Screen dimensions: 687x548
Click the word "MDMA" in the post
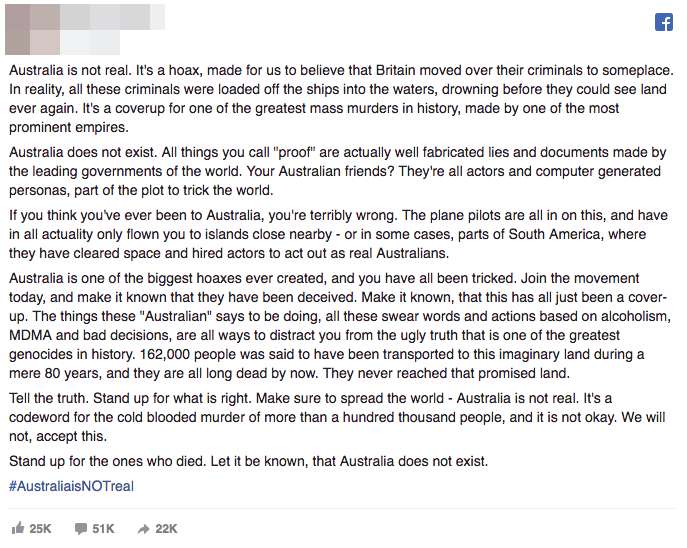pyautogui.click(x=30, y=336)
